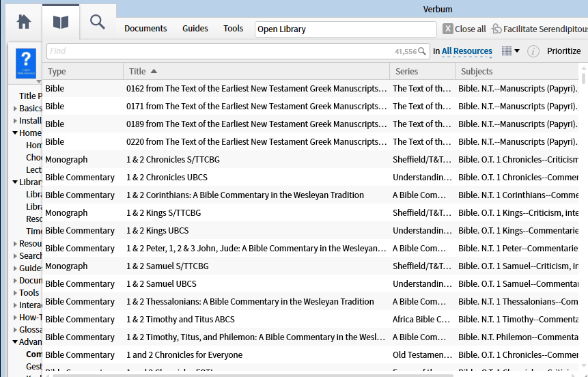Select 1 and 2 Chronicles for Everyone row

pyautogui.click(x=311, y=355)
